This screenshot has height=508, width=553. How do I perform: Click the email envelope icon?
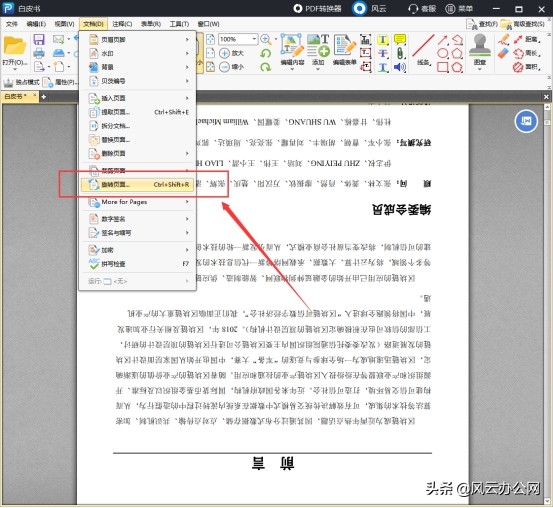(58, 39)
